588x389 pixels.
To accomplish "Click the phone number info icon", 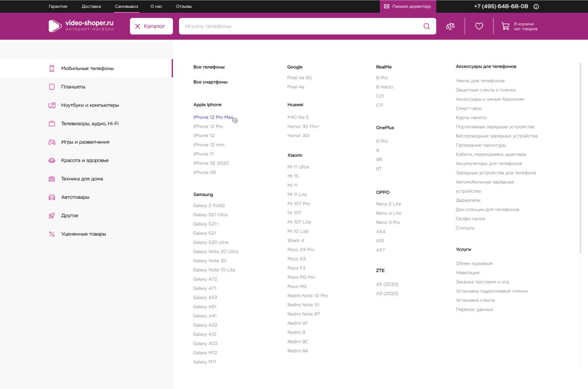I will pos(536,7).
